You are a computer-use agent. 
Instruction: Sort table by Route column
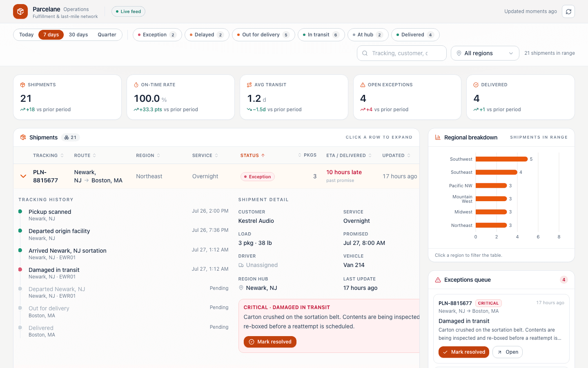coord(85,155)
